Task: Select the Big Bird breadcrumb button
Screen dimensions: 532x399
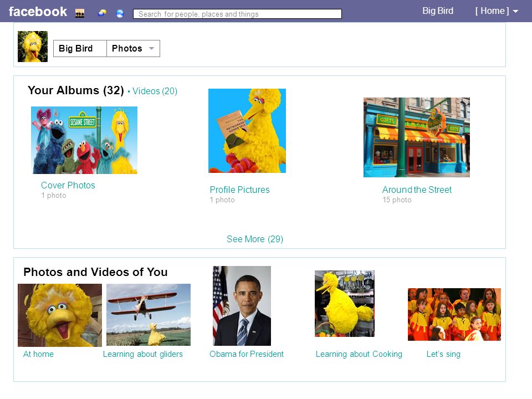Action: coord(80,49)
